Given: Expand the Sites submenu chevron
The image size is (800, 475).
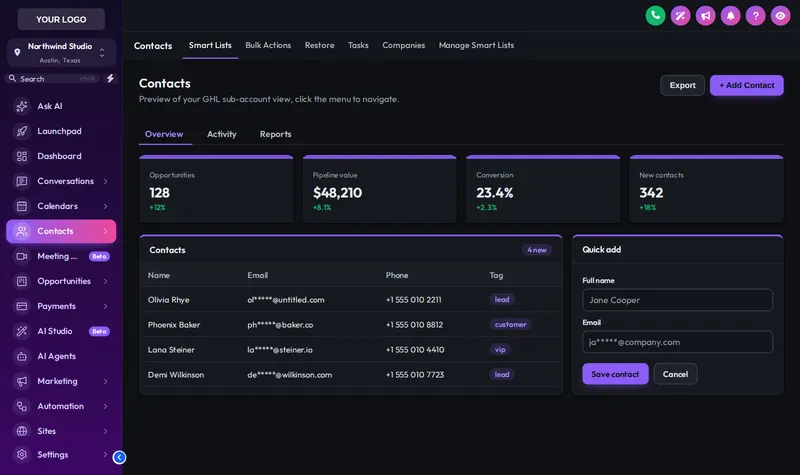Looking at the screenshot, I should [x=106, y=431].
